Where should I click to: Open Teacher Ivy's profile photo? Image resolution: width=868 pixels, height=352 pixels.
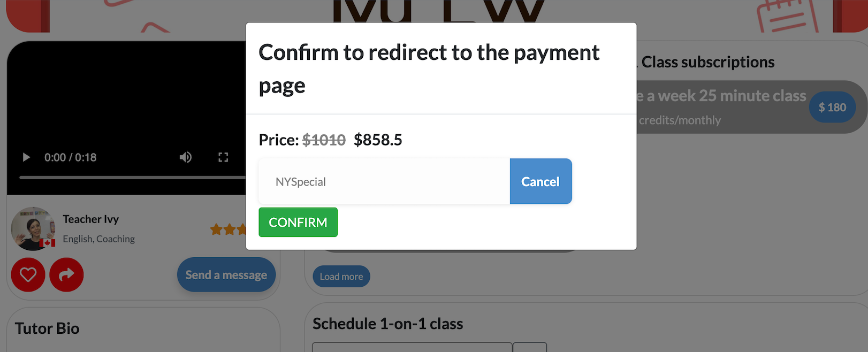coord(33,228)
